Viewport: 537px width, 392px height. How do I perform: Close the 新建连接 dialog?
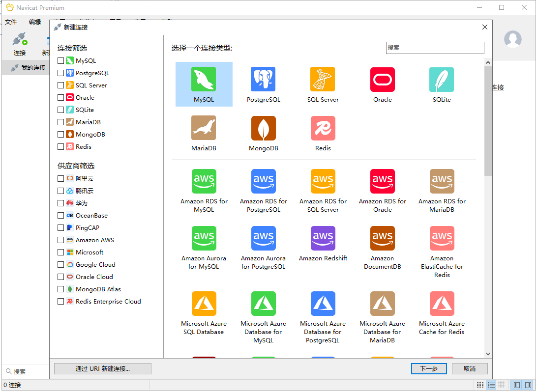(484, 28)
